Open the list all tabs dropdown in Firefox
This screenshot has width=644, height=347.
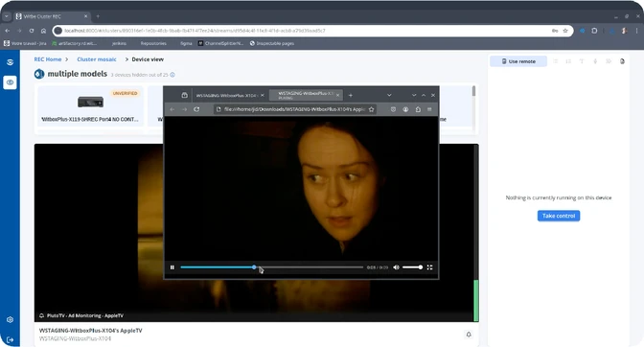click(x=389, y=95)
